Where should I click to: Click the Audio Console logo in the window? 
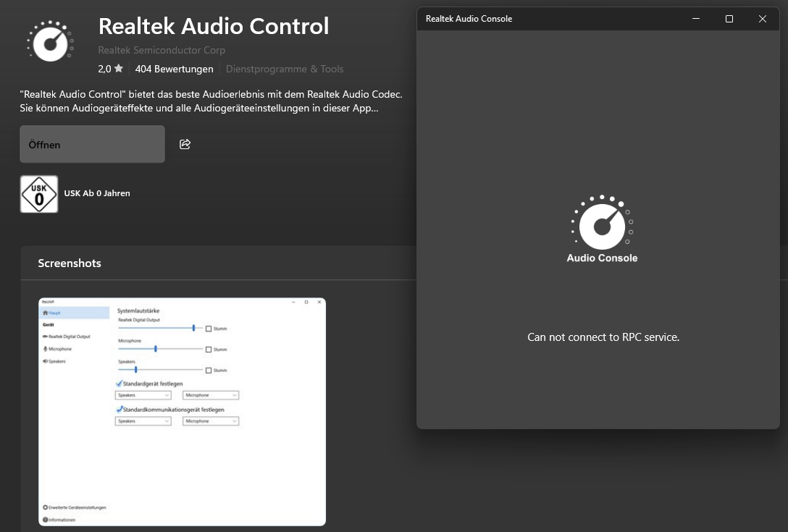[602, 229]
